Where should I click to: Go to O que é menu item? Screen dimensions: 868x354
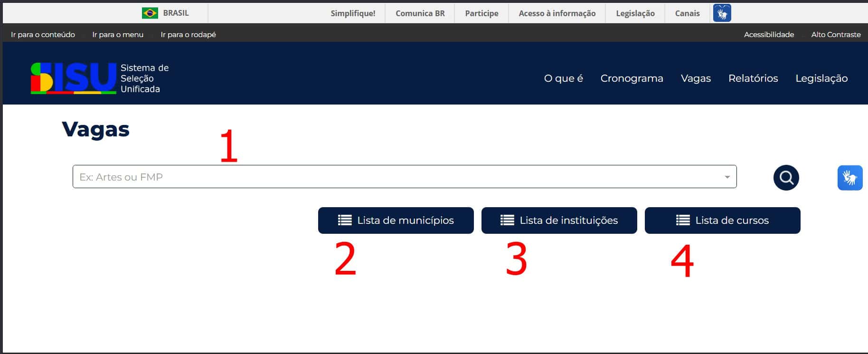point(563,78)
